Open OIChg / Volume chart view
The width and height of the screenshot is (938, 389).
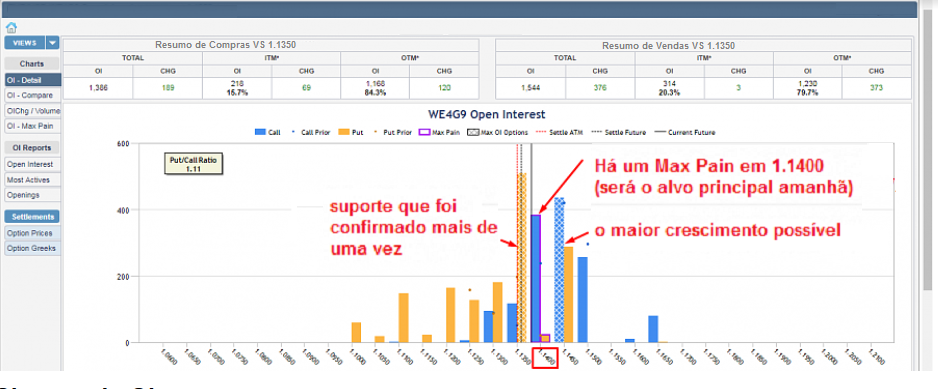pyautogui.click(x=32, y=111)
